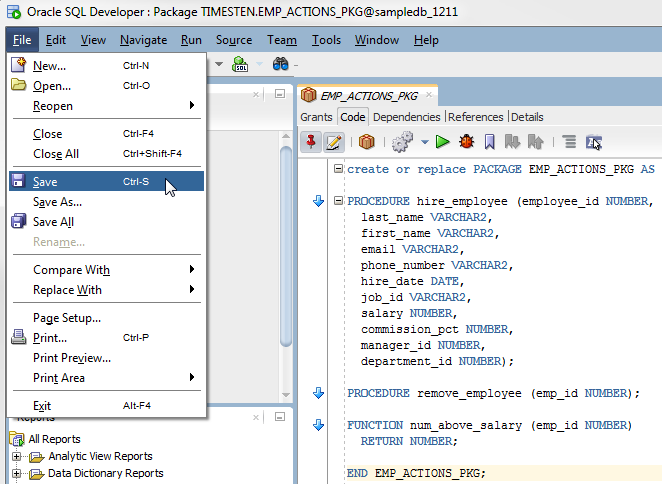The image size is (662, 484).
Task: Click Oracle SQL Developer title bar icon
Action: pos(13,12)
